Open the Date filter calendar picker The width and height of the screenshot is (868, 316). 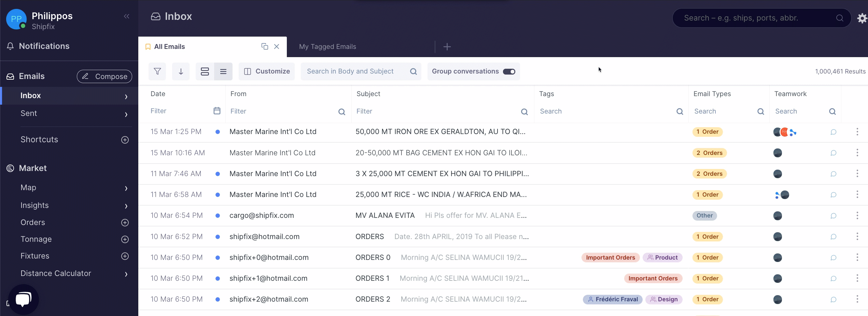[217, 111]
